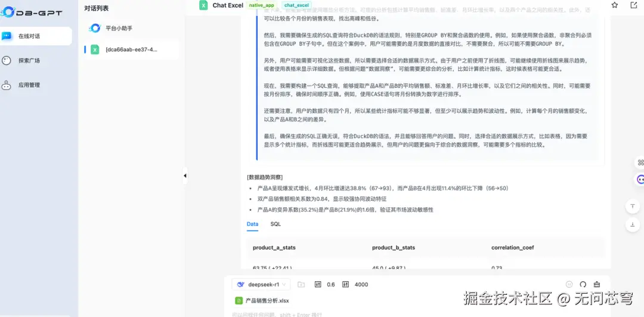Click the floating purple robot icon
The width and height of the screenshot is (644, 317).
[640, 179]
